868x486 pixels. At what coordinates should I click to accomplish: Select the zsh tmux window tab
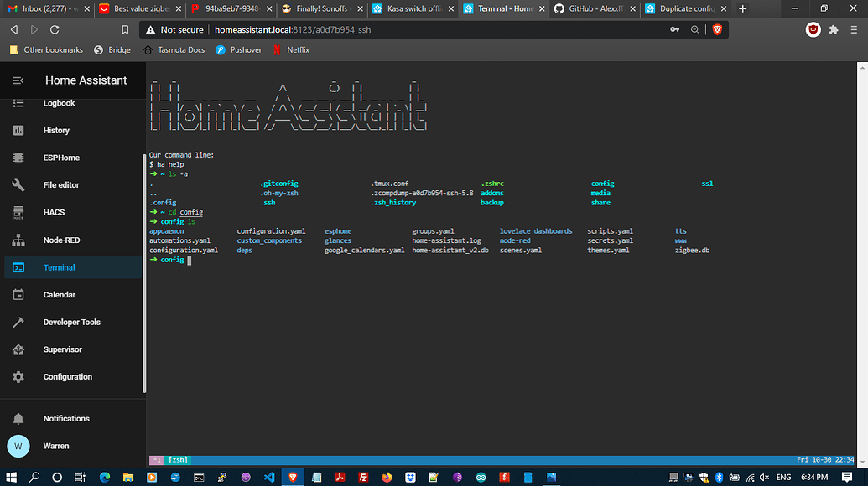point(179,460)
